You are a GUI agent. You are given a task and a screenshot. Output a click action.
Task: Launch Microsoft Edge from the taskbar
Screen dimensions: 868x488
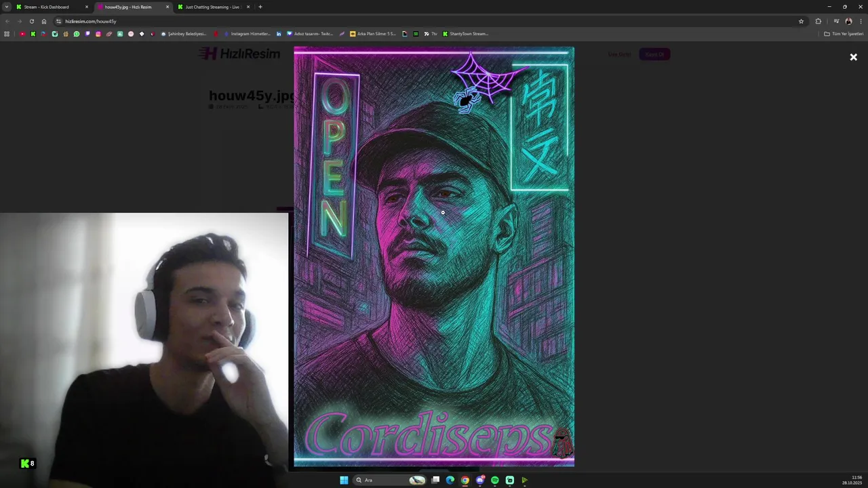pos(450,480)
